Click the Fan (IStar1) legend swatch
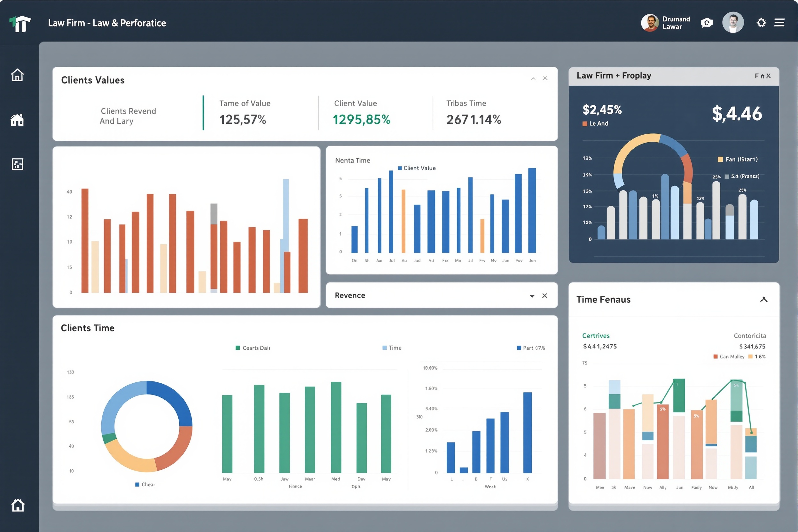This screenshot has width=798, height=532. click(x=720, y=160)
